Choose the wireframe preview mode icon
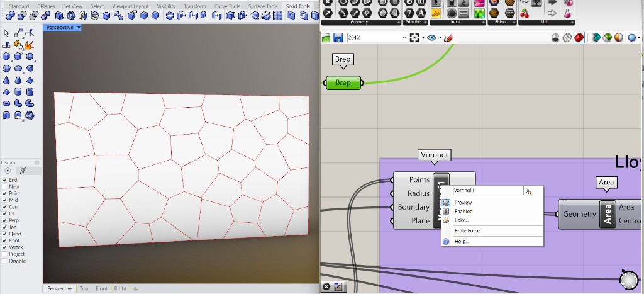This screenshot has height=294, width=644. (567, 38)
